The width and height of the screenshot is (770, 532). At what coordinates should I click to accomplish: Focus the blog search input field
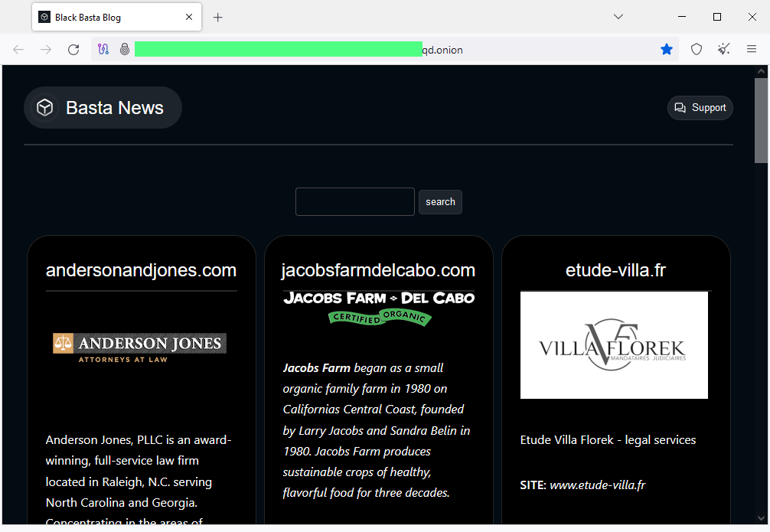[x=355, y=202]
